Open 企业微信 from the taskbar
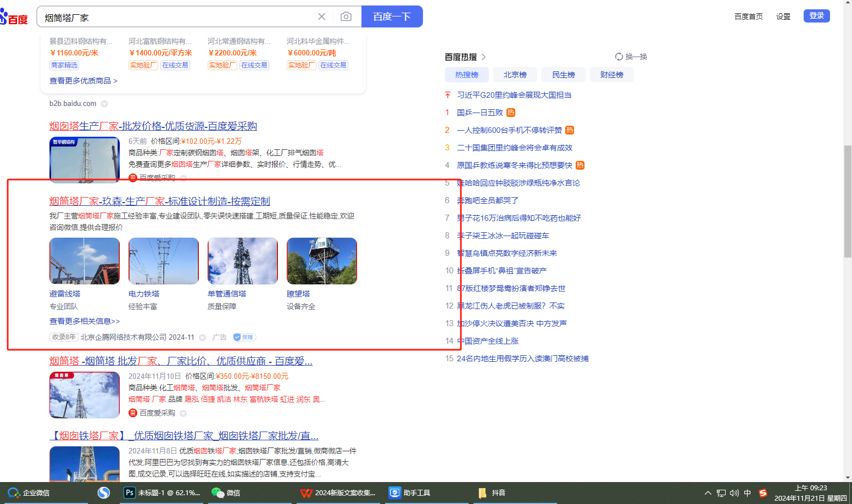The image size is (852, 504). coord(30,492)
